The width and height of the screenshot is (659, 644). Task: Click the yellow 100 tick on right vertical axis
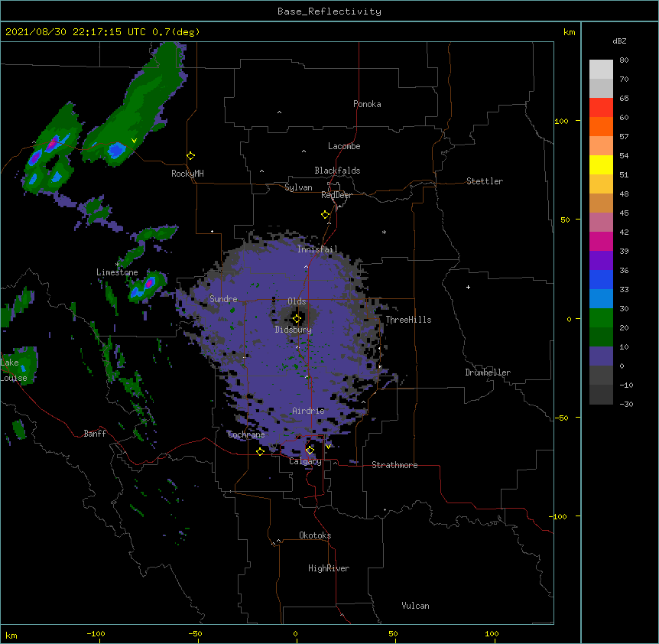point(561,121)
